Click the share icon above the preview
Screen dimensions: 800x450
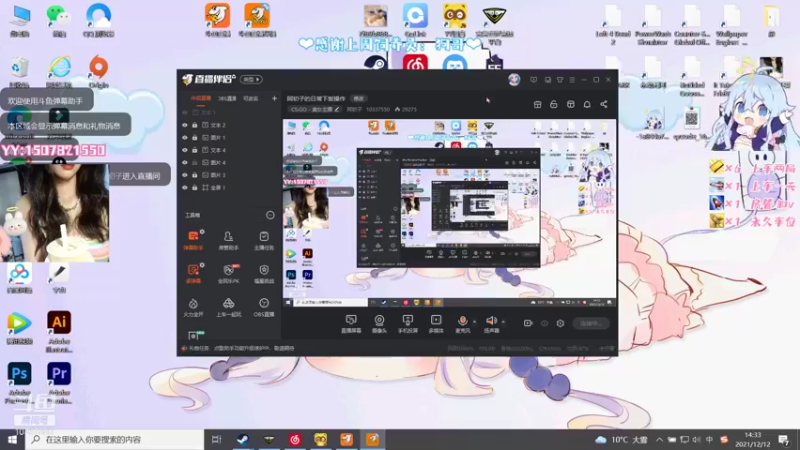[x=604, y=104]
